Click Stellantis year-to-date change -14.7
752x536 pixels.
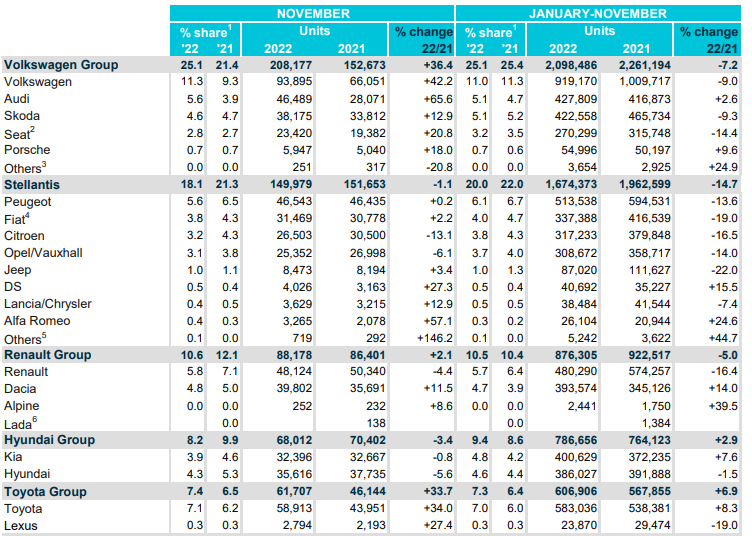coord(724,185)
